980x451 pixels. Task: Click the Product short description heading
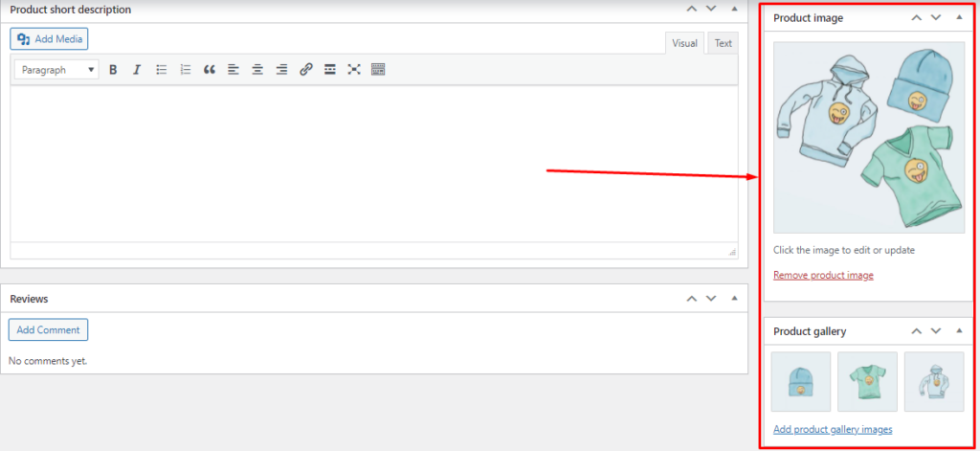[71, 10]
